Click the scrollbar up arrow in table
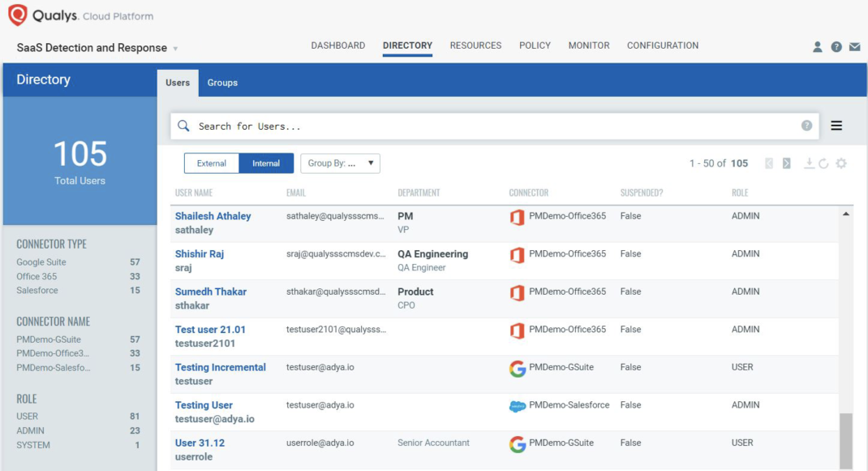This screenshot has width=868, height=471. (846, 214)
